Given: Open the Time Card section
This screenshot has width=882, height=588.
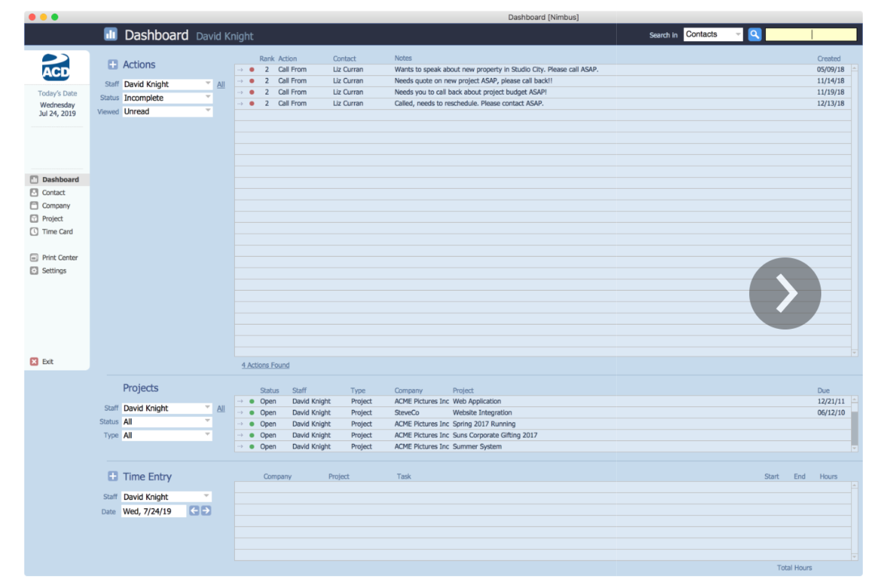Looking at the screenshot, I should tap(58, 232).
